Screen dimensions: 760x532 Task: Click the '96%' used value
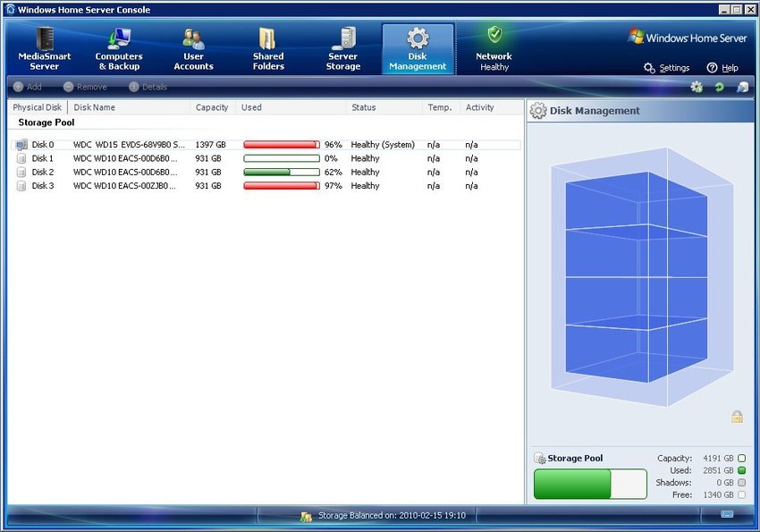(x=334, y=144)
